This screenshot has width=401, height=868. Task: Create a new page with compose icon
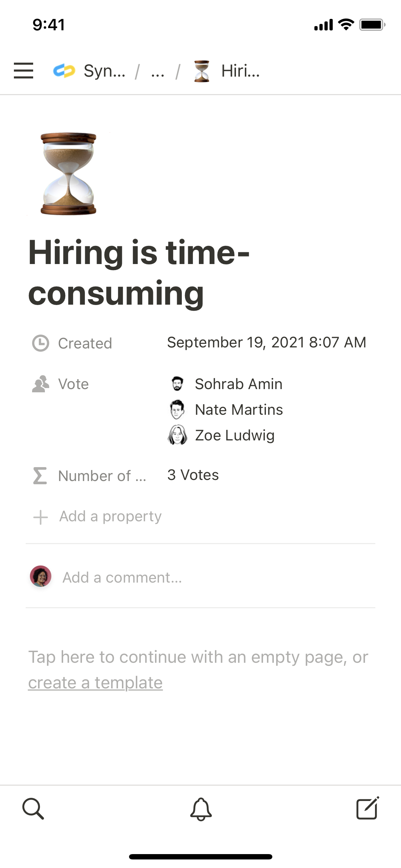367,808
